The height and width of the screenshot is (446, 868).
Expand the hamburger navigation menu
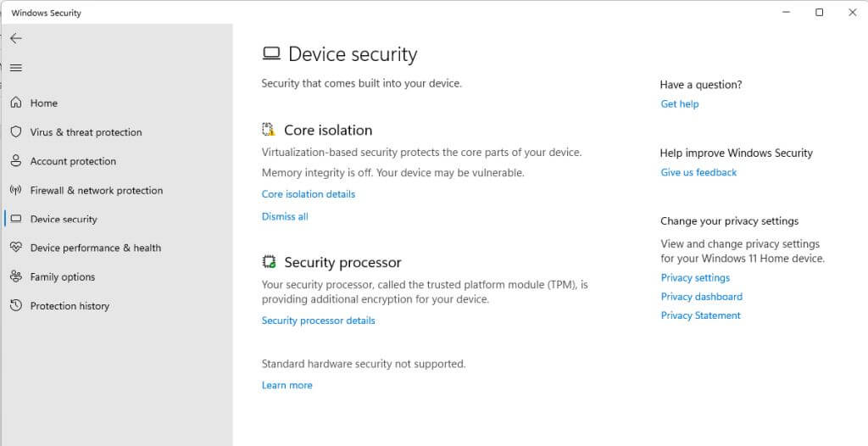[x=16, y=68]
